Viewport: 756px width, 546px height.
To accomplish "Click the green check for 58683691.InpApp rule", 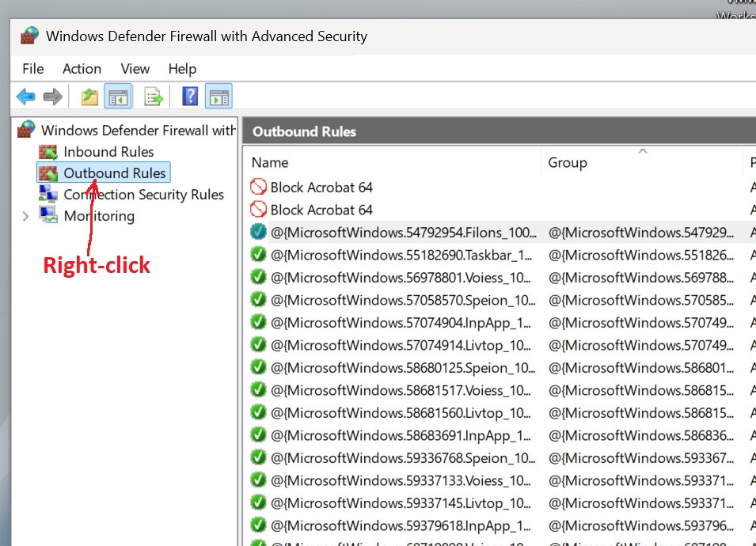I will [258, 434].
